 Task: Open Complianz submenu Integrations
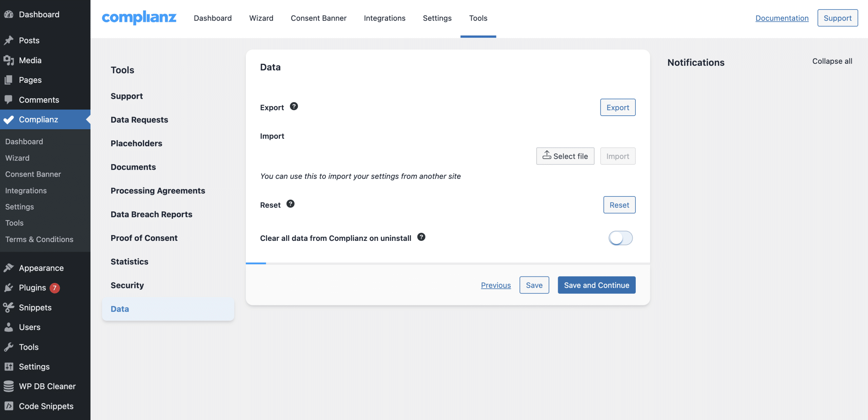(26, 190)
